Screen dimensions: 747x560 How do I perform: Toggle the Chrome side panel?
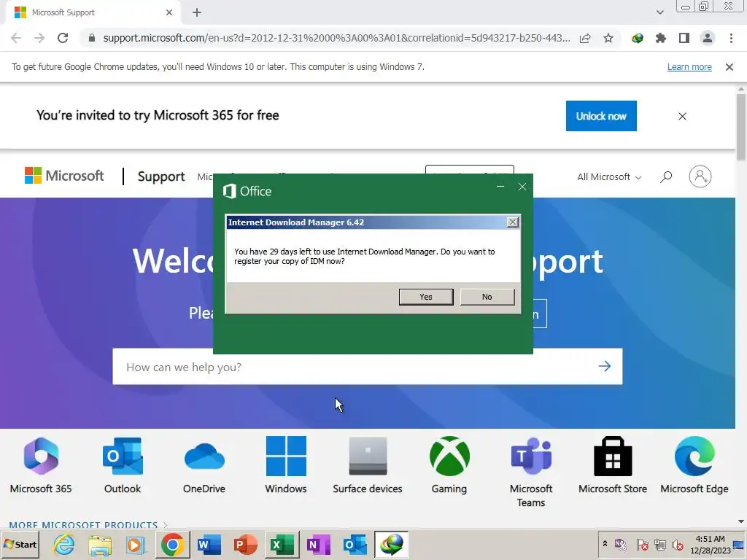tap(684, 38)
